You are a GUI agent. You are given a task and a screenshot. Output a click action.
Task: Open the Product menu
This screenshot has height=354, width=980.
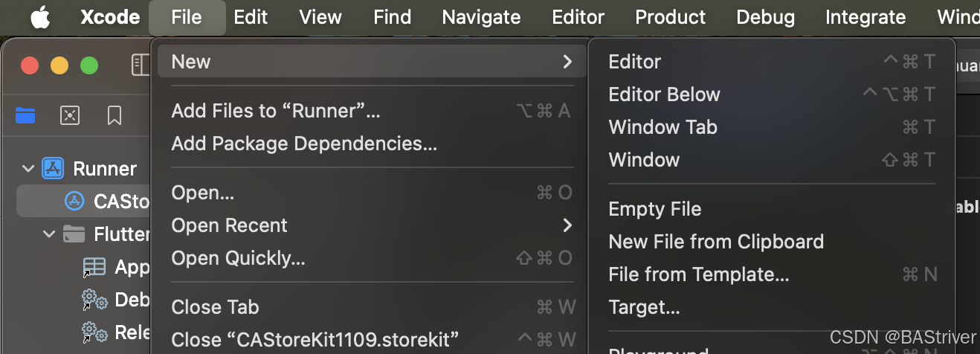[670, 17]
